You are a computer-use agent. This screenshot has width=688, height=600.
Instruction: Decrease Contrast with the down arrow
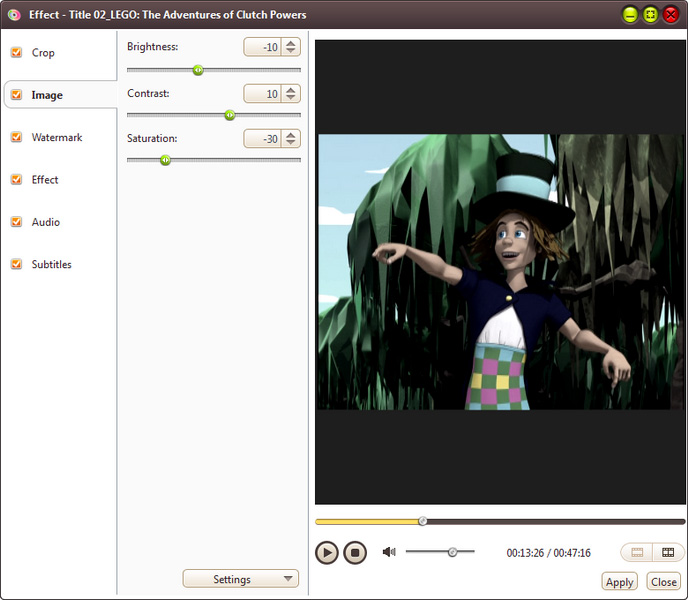[291, 98]
